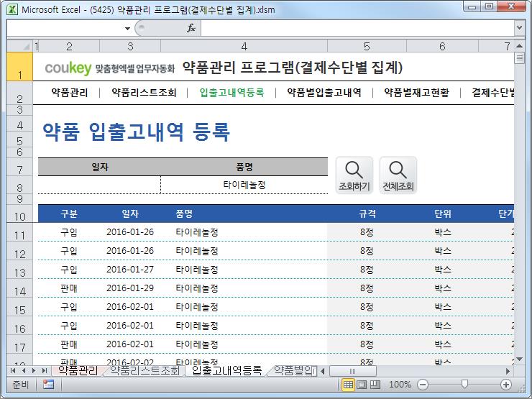Image resolution: width=532 pixels, height=399 pixels.
Task: Click the zoom in plus button
Action: [506, 385]
